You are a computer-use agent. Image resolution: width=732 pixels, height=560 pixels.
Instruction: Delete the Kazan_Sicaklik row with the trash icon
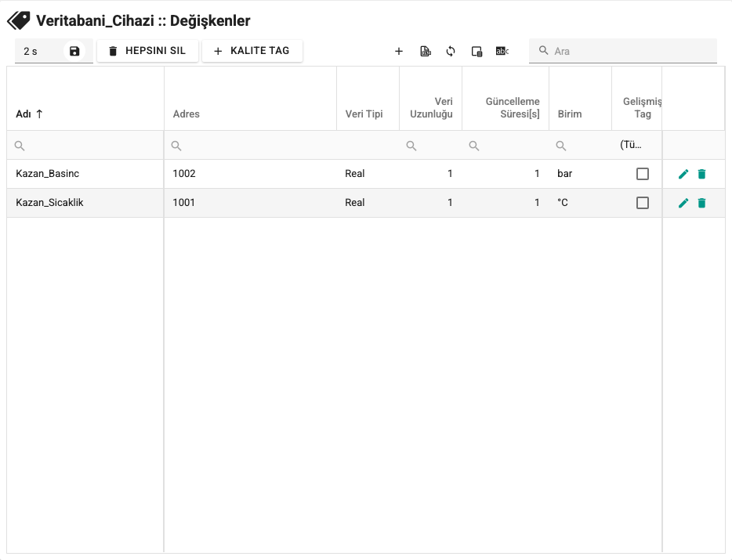(701, 203)
